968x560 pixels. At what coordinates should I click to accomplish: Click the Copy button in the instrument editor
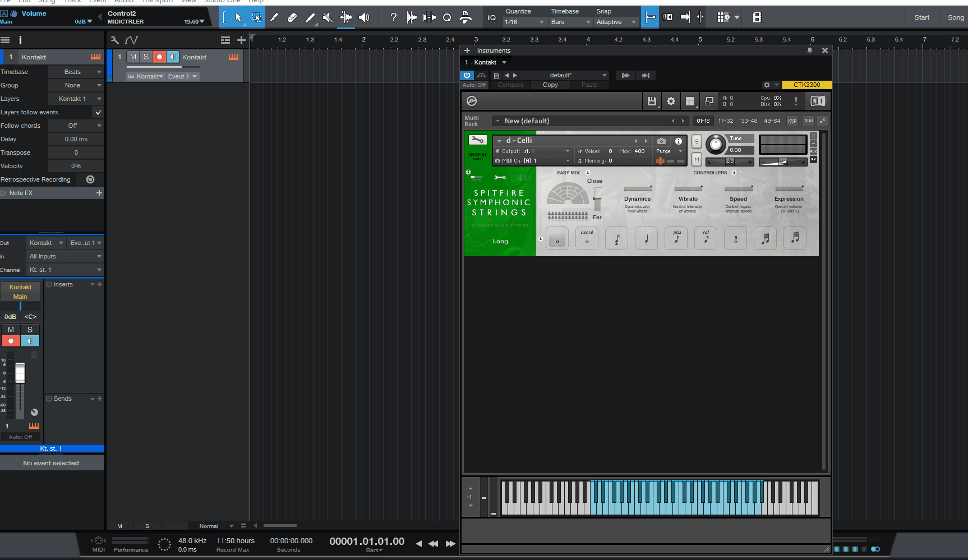[550, 85]
